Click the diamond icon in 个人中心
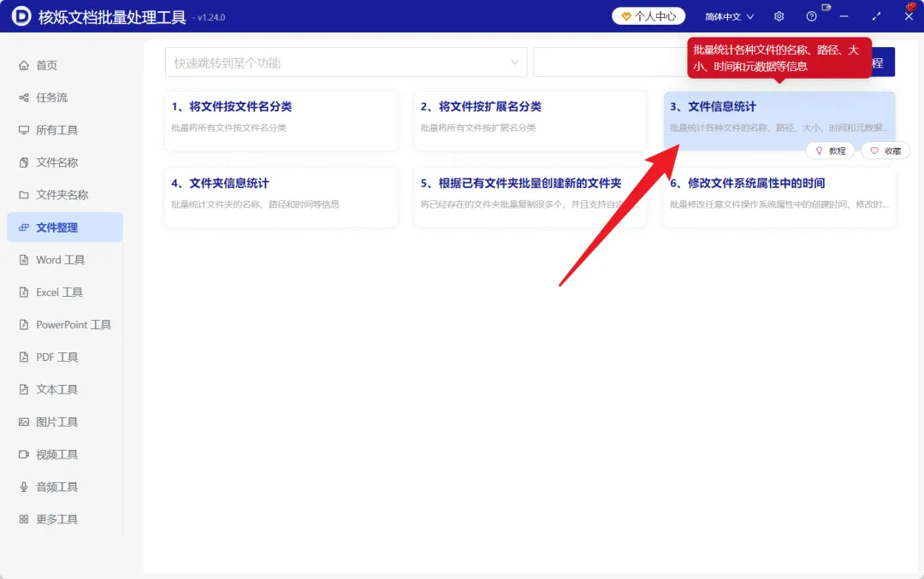 (x=626, y=16)
